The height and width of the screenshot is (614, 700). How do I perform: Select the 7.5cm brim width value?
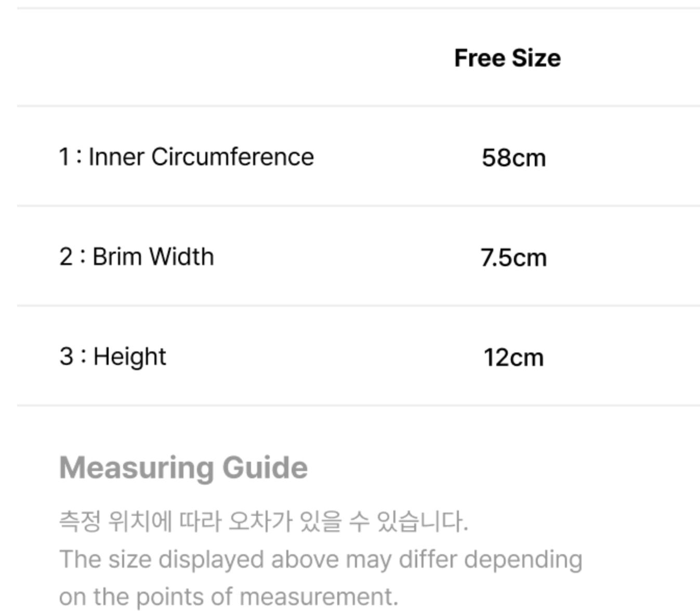(513, 257)
